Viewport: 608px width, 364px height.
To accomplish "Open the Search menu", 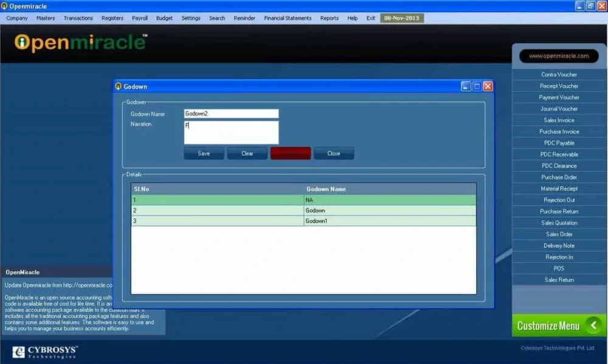I will coord(217,18).
